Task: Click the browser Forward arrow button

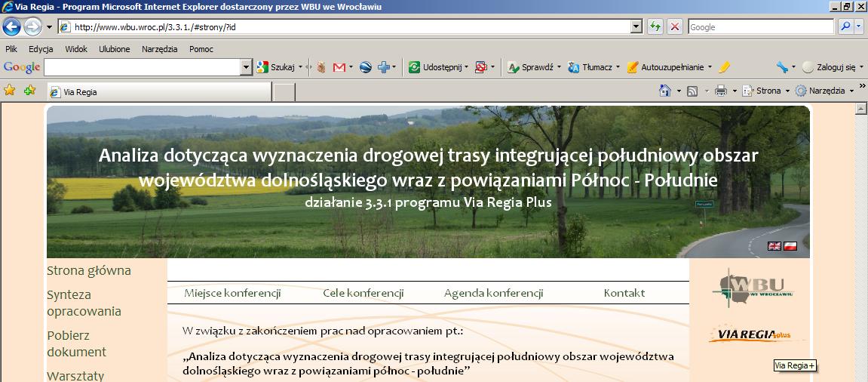Action: tap(32, 26)
